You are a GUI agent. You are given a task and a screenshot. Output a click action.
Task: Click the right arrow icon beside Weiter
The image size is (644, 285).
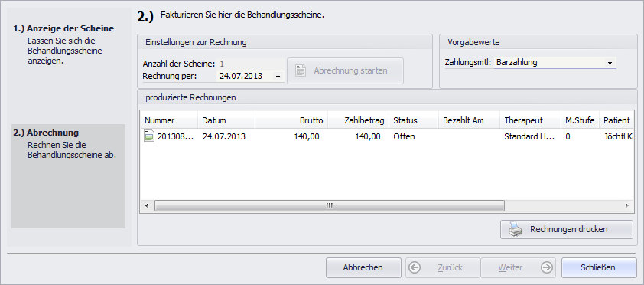coord(547,267)
